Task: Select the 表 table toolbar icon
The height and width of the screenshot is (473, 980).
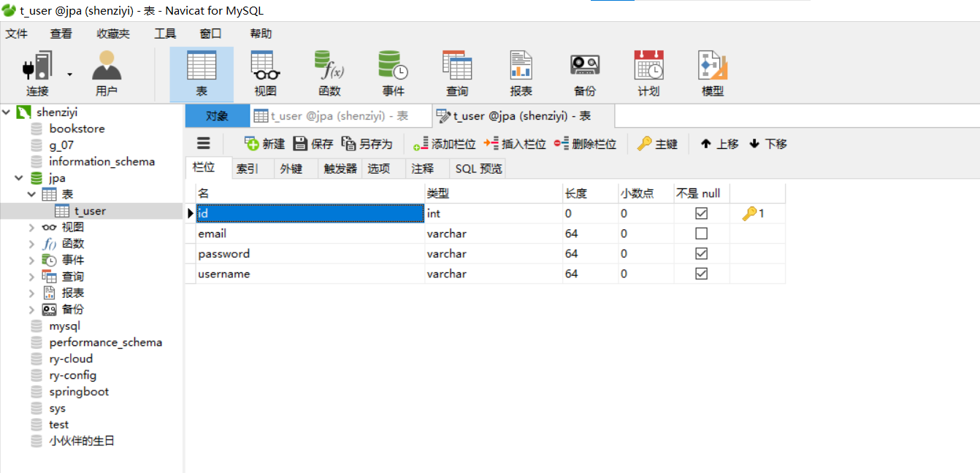Action: pyautogui.click(x=202, y=74)
